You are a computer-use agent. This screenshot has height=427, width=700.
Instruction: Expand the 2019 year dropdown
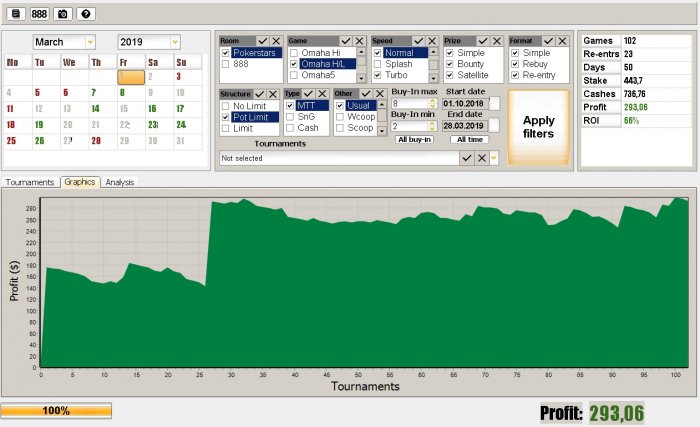[175, 42]
